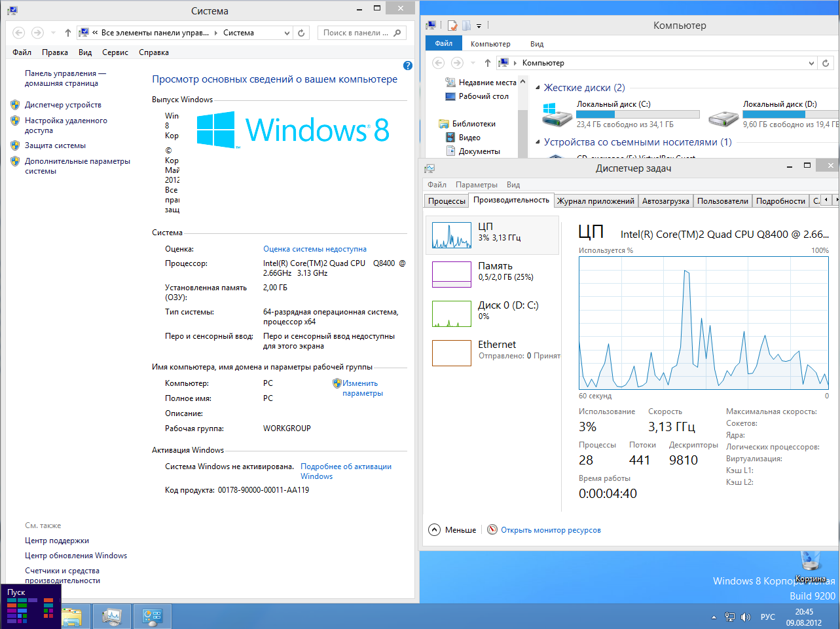Select the Локальный диск (D:) drive
The height and width of the screenshot is (629, 840).
click(773, 114)
